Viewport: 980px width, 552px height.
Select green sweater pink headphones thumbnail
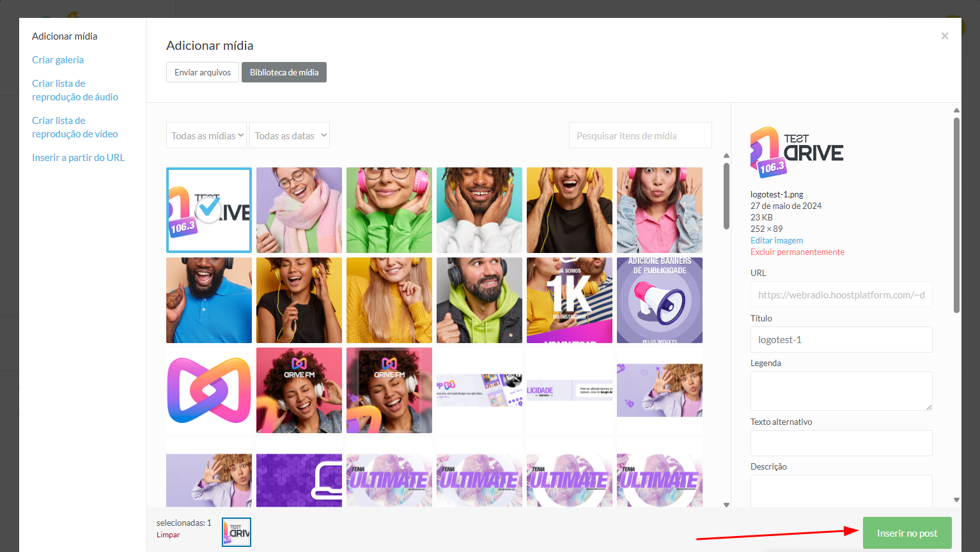click(x=389, y=210)
